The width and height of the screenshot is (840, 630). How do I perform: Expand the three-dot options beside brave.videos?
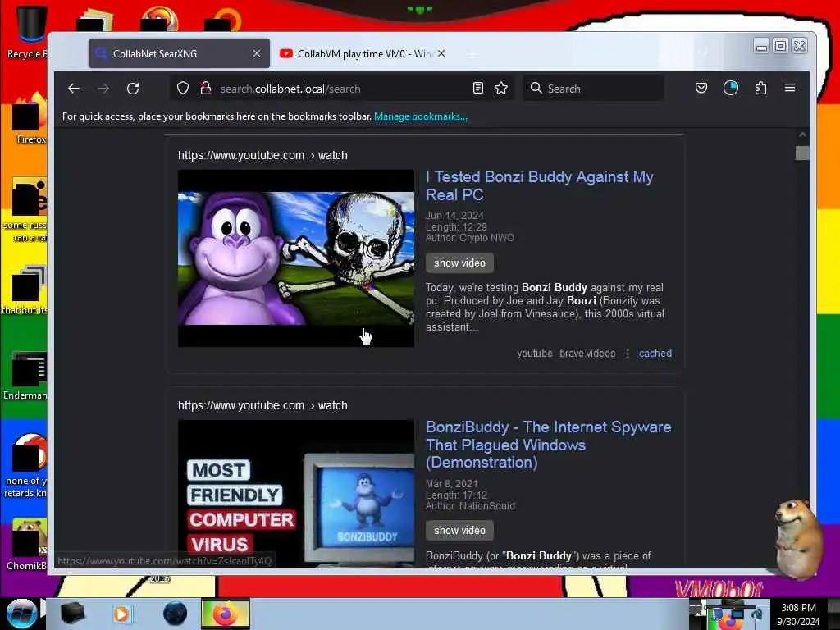pos(628,354)
